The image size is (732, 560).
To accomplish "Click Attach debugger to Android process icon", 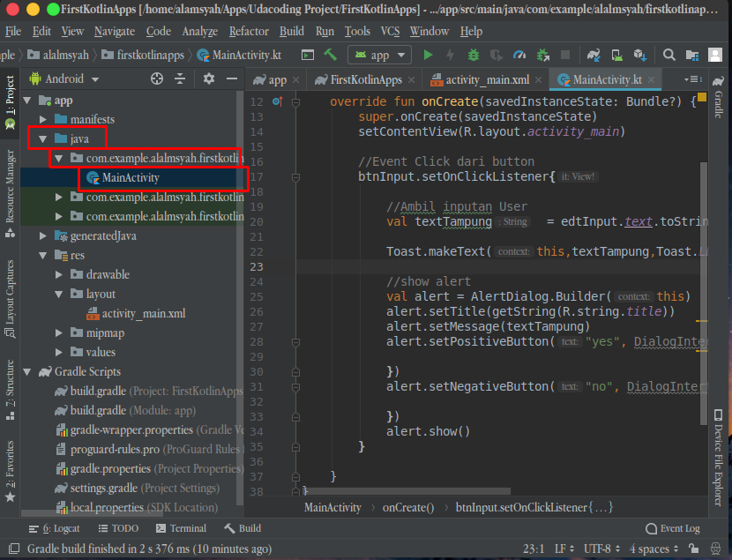I will point(542,55).
